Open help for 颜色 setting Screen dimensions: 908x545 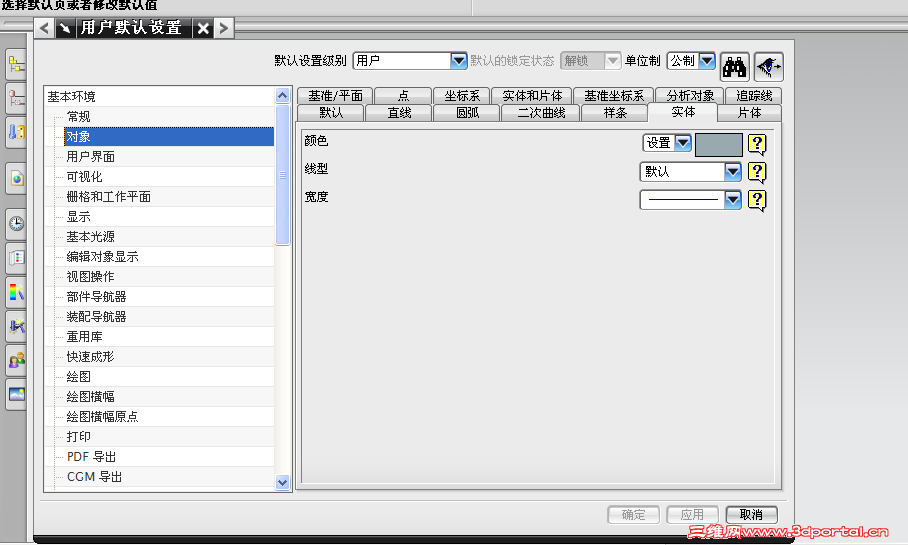(x=757, y=144)
